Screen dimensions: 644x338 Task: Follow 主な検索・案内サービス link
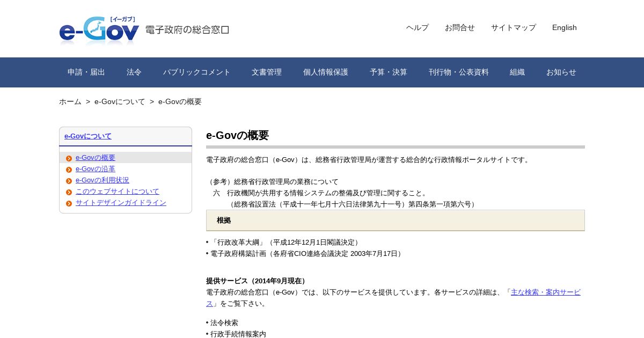(545, 292)
